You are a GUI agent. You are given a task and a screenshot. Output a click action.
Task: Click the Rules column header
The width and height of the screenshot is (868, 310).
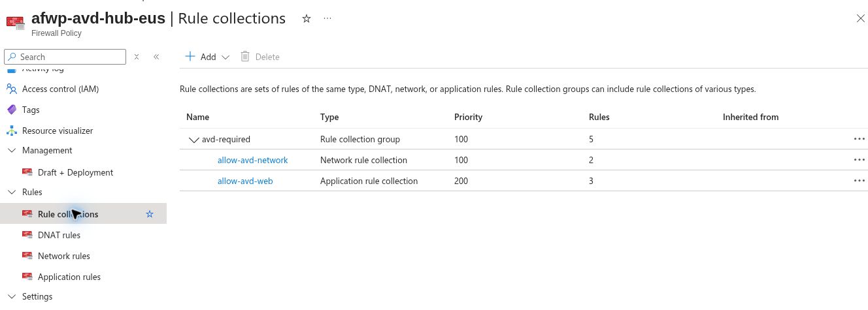599,117
